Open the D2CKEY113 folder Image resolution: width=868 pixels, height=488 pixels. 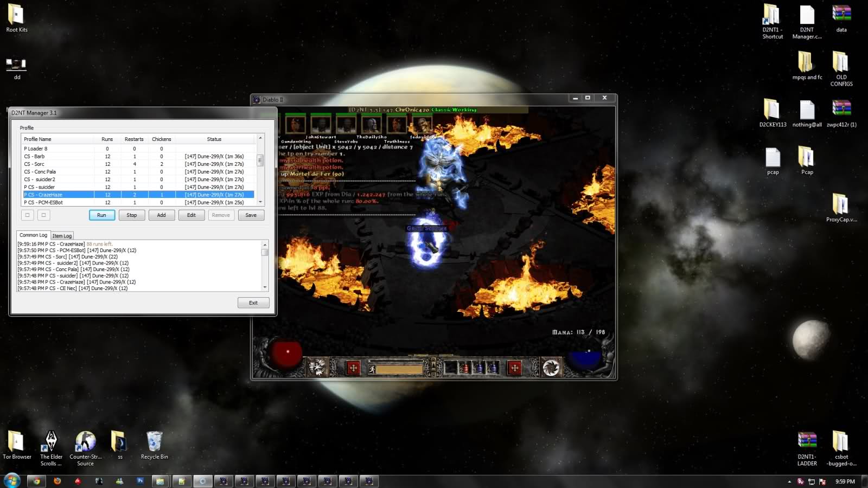(x=773, y=113)
